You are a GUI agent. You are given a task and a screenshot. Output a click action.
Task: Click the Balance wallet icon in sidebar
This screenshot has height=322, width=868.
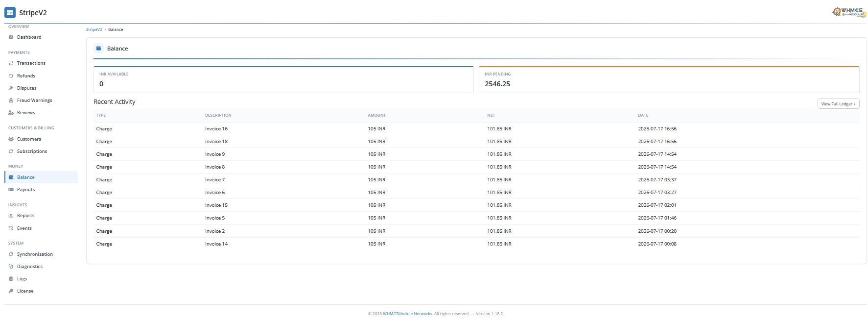pyautogui.click(x=11, y=177)
